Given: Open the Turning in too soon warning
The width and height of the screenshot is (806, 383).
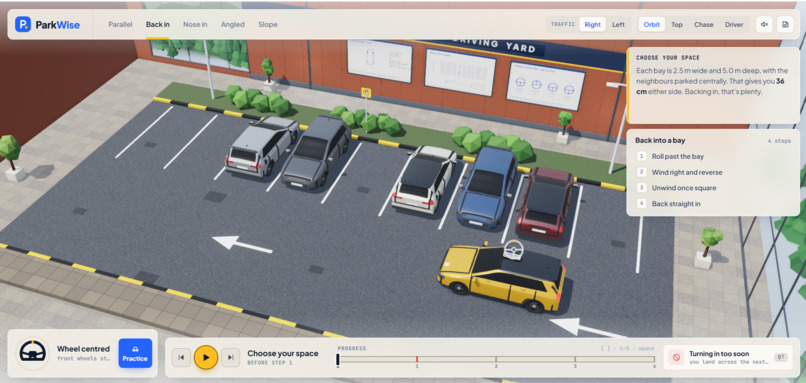Looking at the screenshot, I should click(727, 357).
